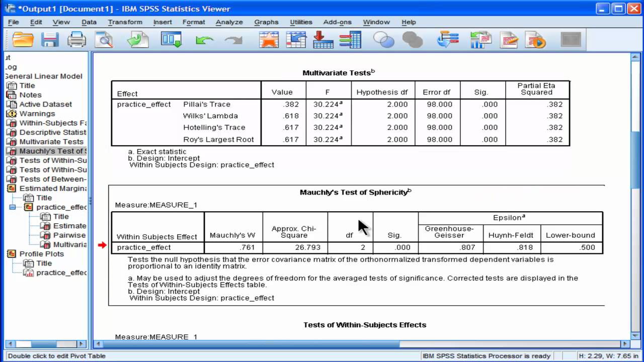Click the Profile Plots folder icon

[11, 254]
